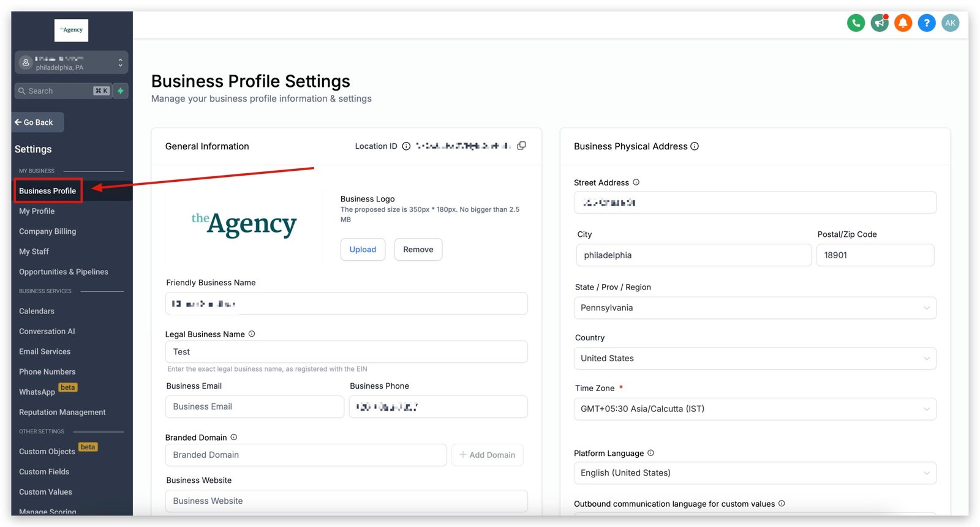Go to Phone Numbers settings
Screen dimensions: 980x527
pos(47,372)
